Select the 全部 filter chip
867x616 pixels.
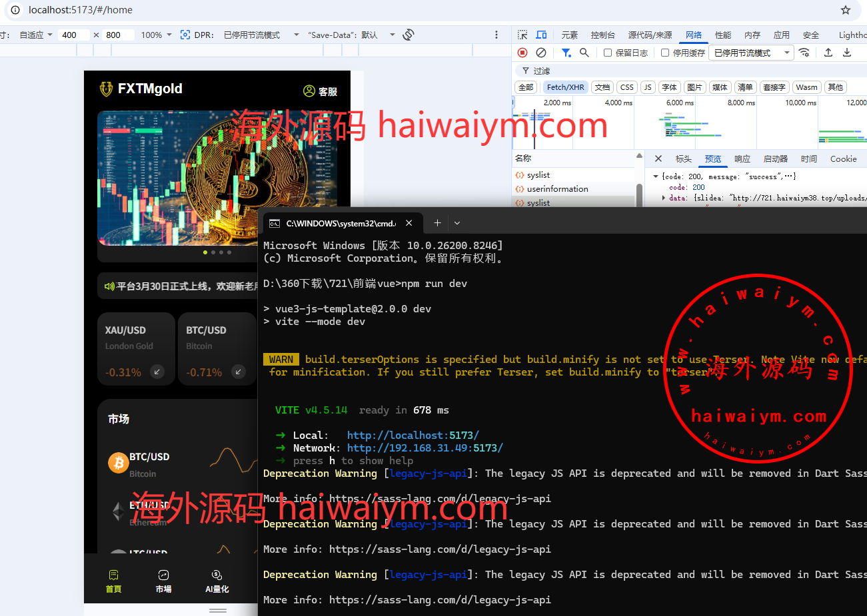click(526, 87)
